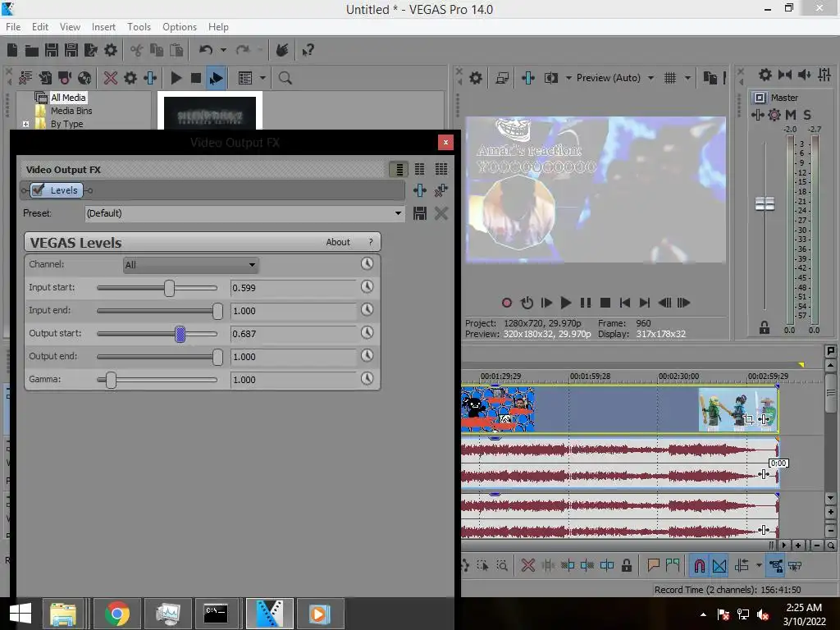Select the Media Bins folder

(71, 111)
